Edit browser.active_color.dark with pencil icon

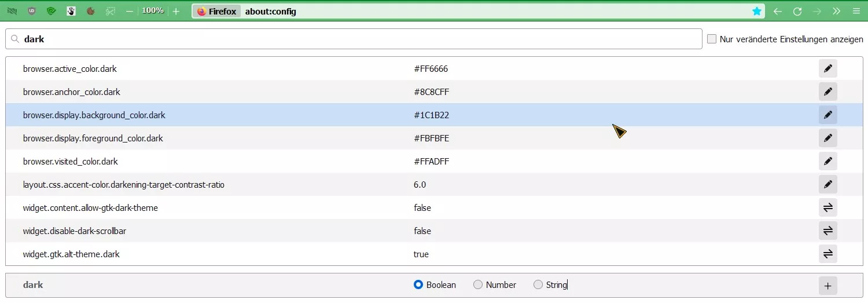[828, 68]
